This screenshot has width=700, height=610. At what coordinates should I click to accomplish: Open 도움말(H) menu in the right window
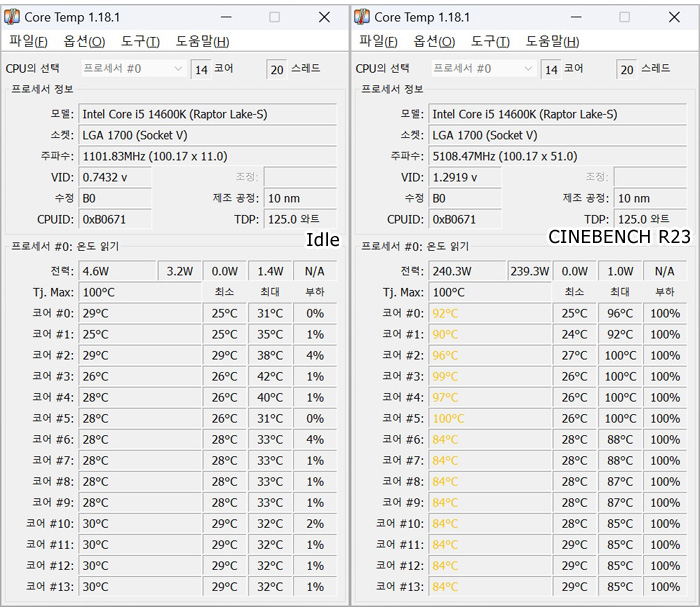click(552, 42)
